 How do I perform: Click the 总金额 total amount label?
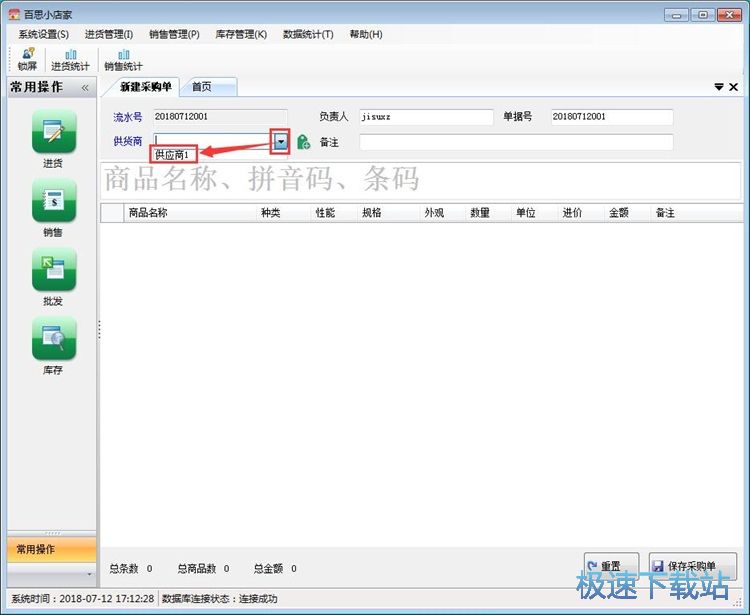(268, 569)
